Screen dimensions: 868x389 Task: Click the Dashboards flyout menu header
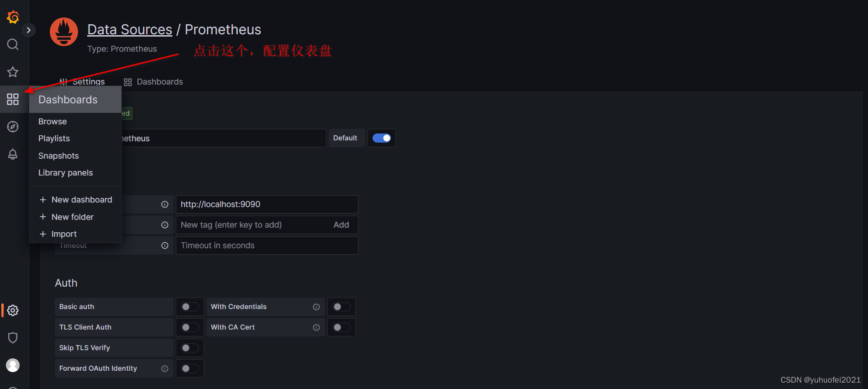75,100
